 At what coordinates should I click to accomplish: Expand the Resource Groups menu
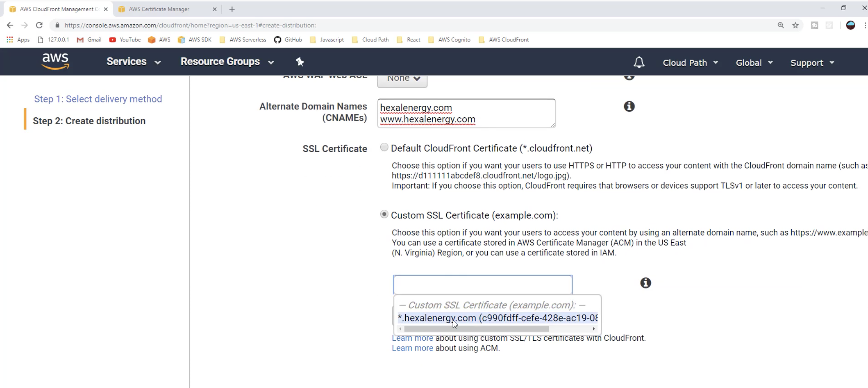coord(227,62)
